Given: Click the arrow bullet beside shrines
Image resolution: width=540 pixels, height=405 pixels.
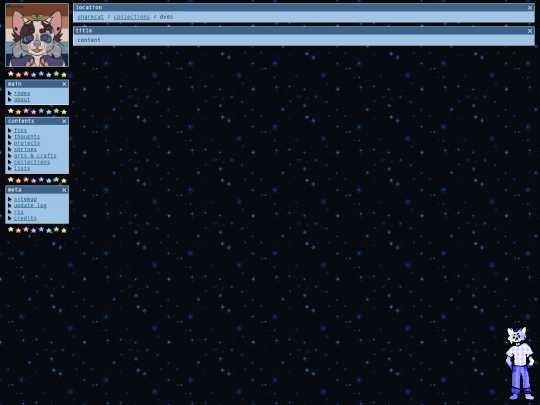Looking at the screenshot, I should coord(10,149).
